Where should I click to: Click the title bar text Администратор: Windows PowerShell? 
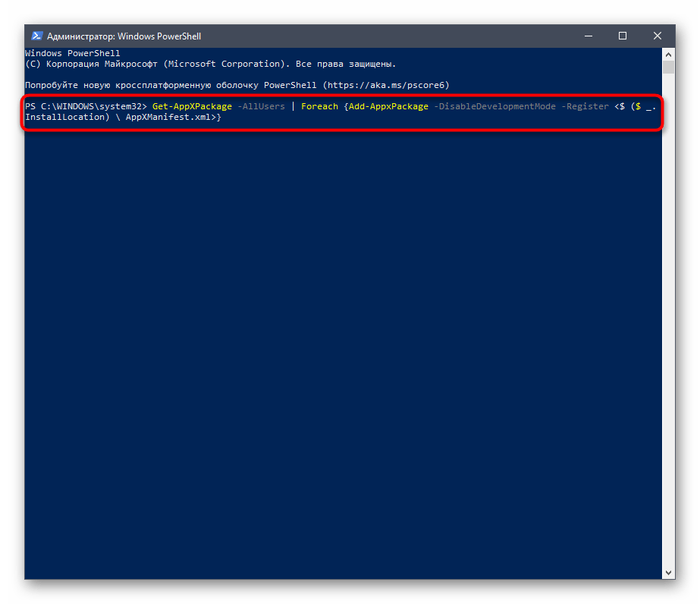(x=124, y=36)
